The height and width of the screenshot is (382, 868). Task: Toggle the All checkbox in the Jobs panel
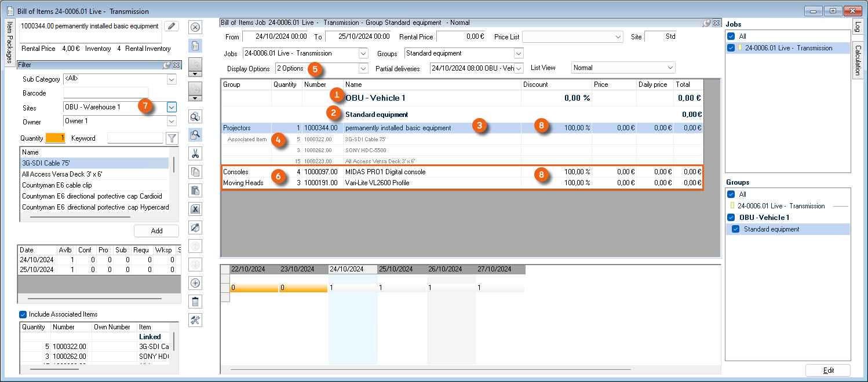pos(731,36)
